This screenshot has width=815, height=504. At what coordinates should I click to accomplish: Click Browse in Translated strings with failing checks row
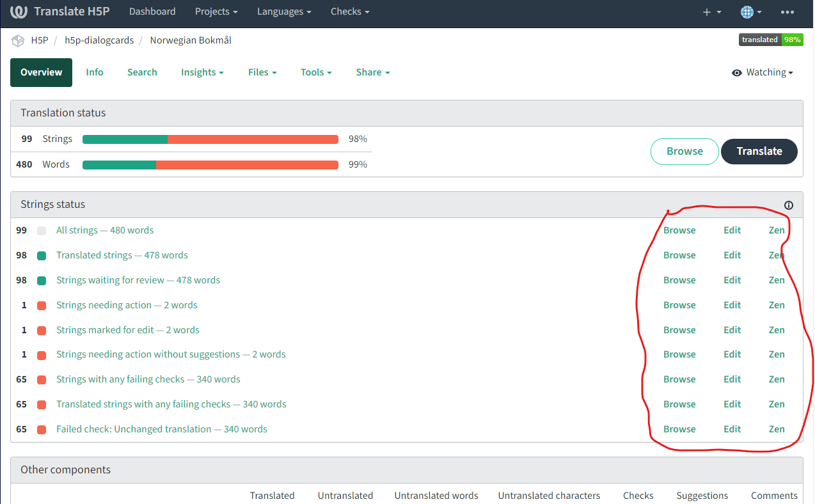pos(679,404)
